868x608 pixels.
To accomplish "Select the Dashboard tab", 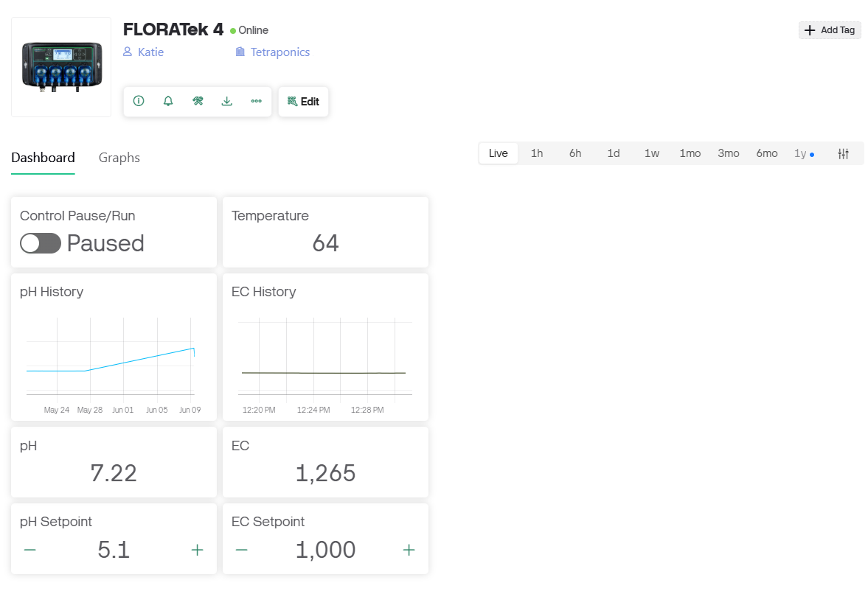I will point(43,158).
